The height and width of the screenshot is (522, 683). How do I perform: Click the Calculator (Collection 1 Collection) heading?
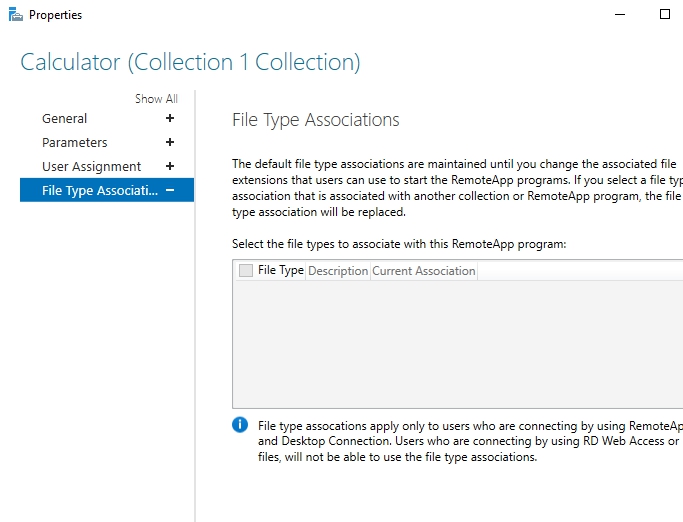click(x=190, y=62)
